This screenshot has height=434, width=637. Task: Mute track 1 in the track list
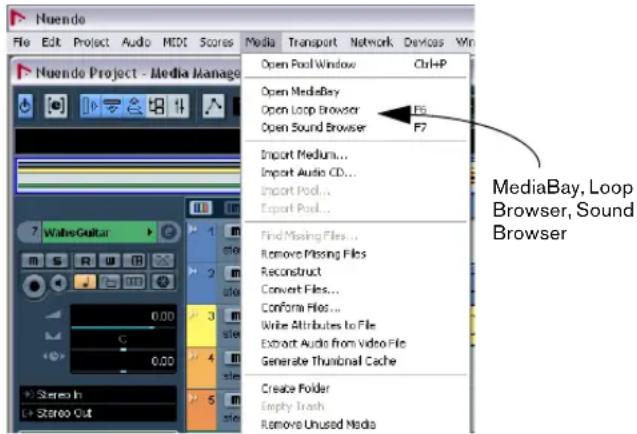pyautogui.click(x=234, y=232)
